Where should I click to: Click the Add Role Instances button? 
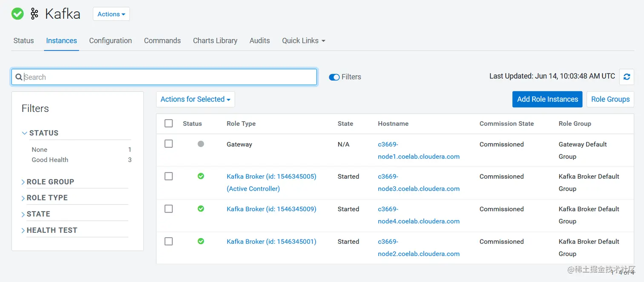(x=547, y=99)
